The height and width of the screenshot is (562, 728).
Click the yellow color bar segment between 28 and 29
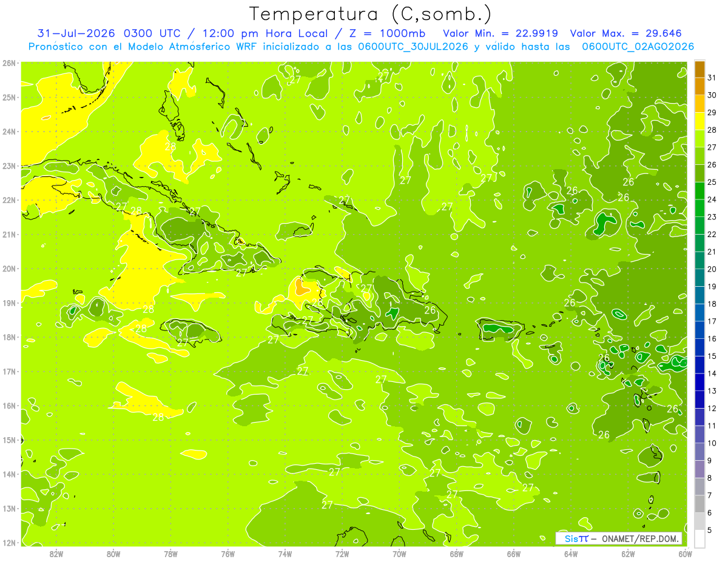point(699,121)
